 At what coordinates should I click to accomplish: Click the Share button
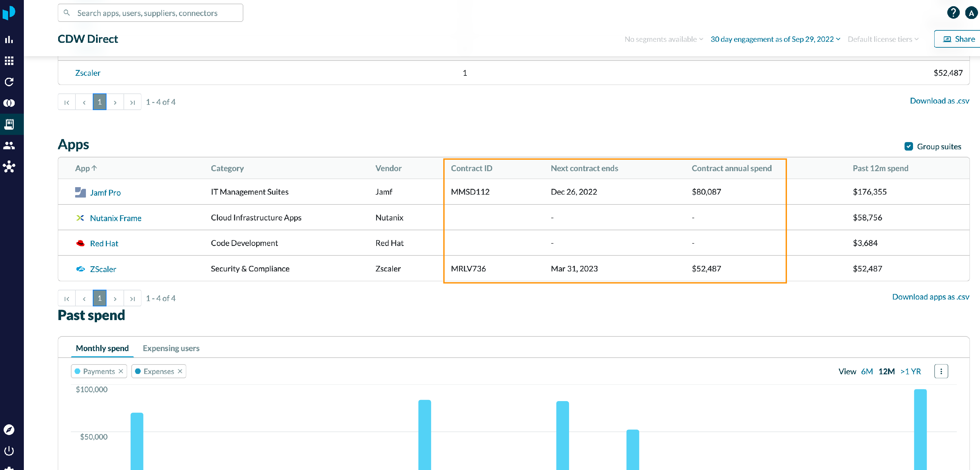pos(959,39)
